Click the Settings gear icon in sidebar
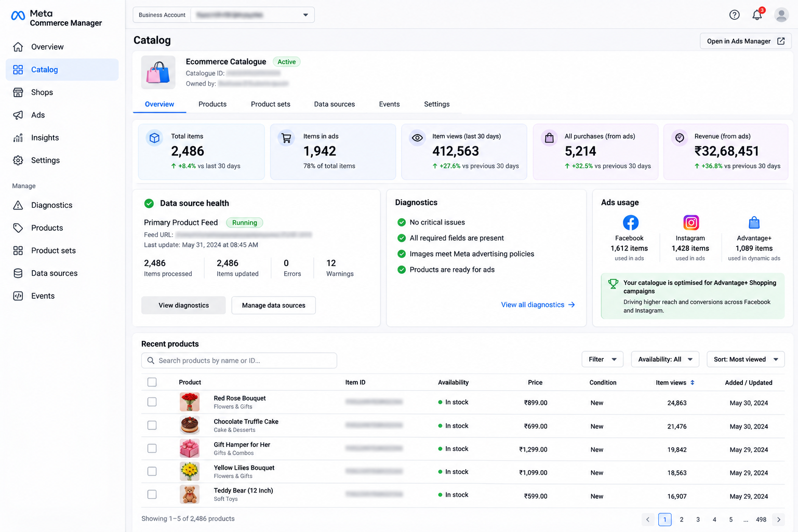Screen dimensions: 798x532 (18, 161)
